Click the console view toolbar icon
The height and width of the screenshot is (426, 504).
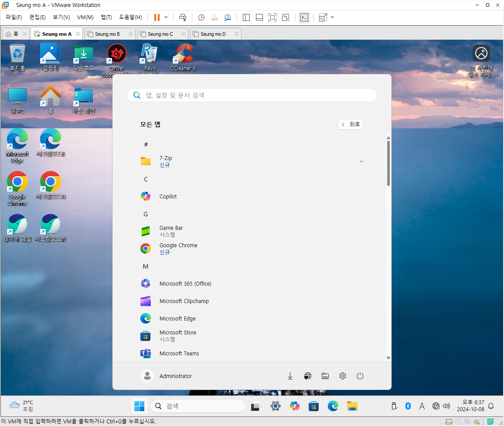[x=304, y=17]
